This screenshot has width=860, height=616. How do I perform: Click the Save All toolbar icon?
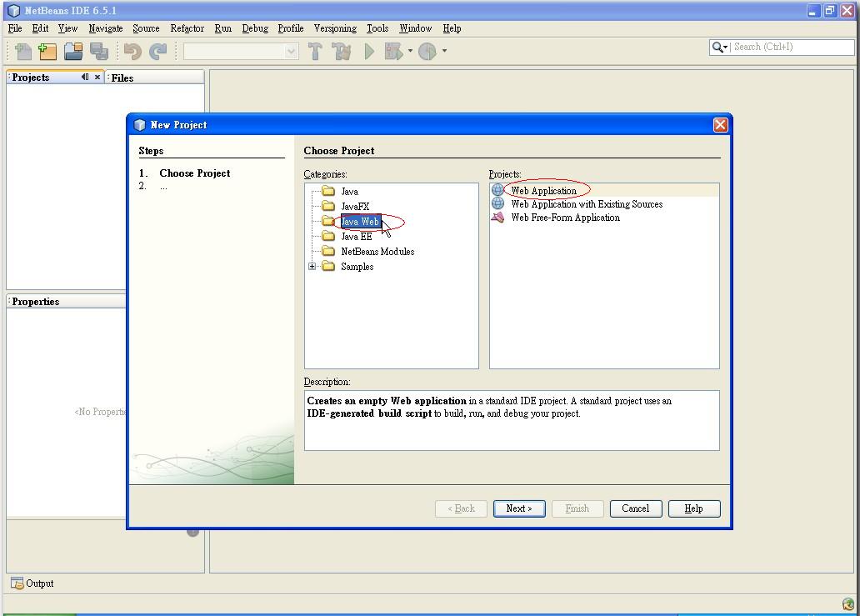(98, 51)
